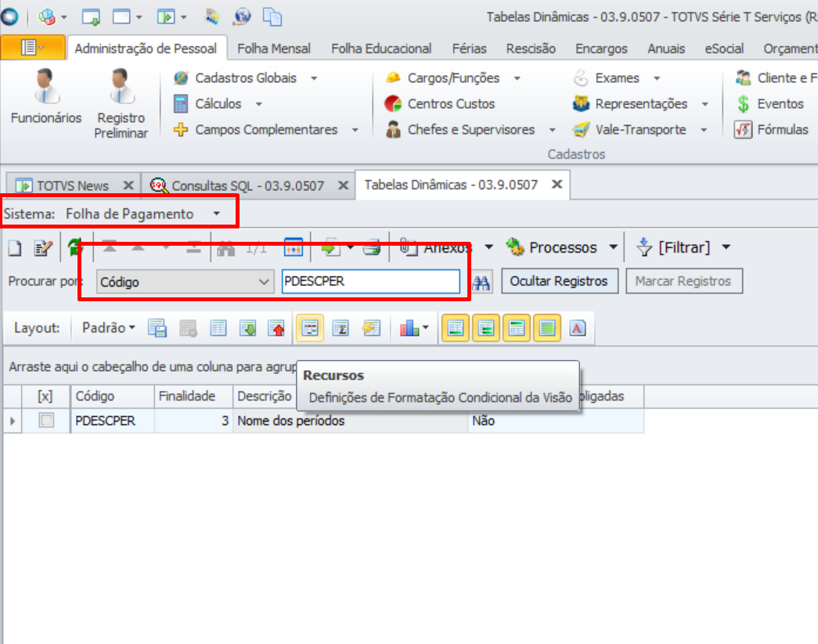This screenshot has height=644, width=818.
Task: Close the TOTVS News tab
Action: coord(128,185)
